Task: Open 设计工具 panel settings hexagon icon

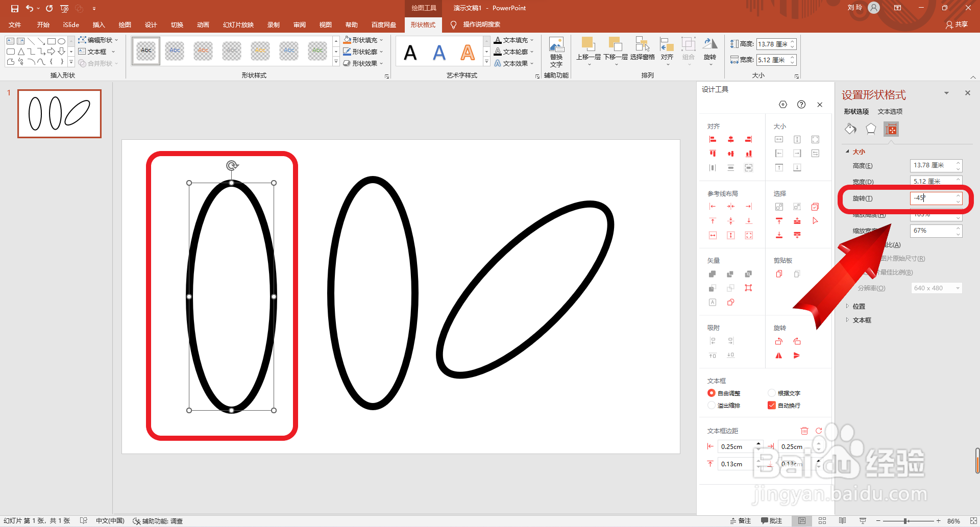Action: coord(783,105)
